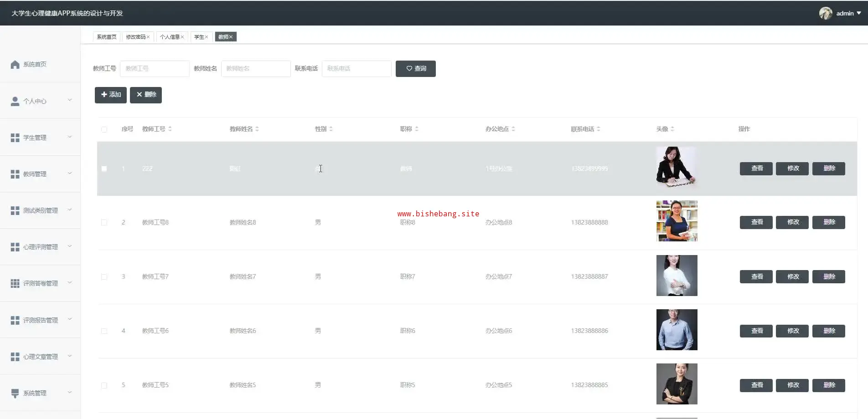Expand 评测报告管理 with its chevron

click(x=70, y=319)
